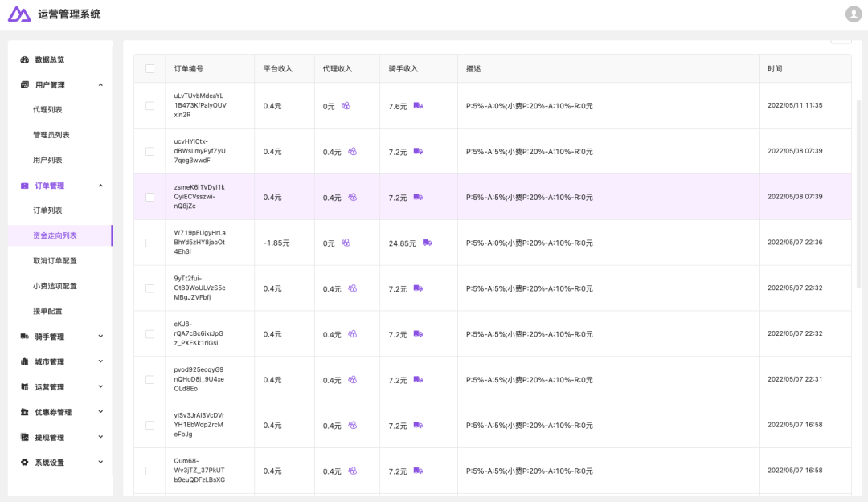This screenshot has width=868, height=502.
Task: Expand the 城市管理 submenu arrow
Action: (100, 361)
